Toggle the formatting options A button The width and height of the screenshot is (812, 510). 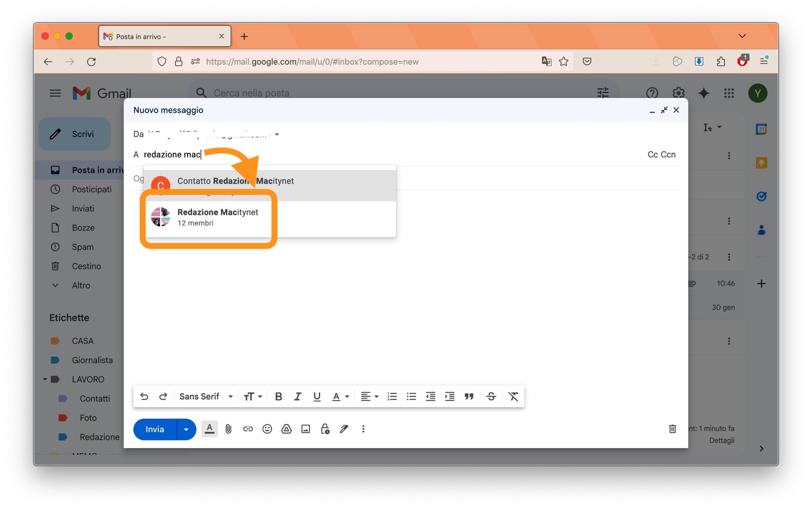[x=209, y=429]
